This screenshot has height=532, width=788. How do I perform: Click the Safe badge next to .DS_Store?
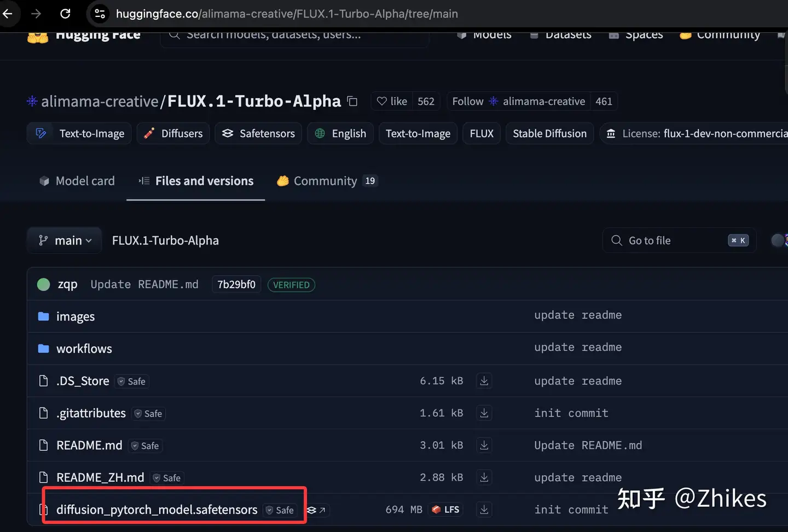tap(131, 382)
